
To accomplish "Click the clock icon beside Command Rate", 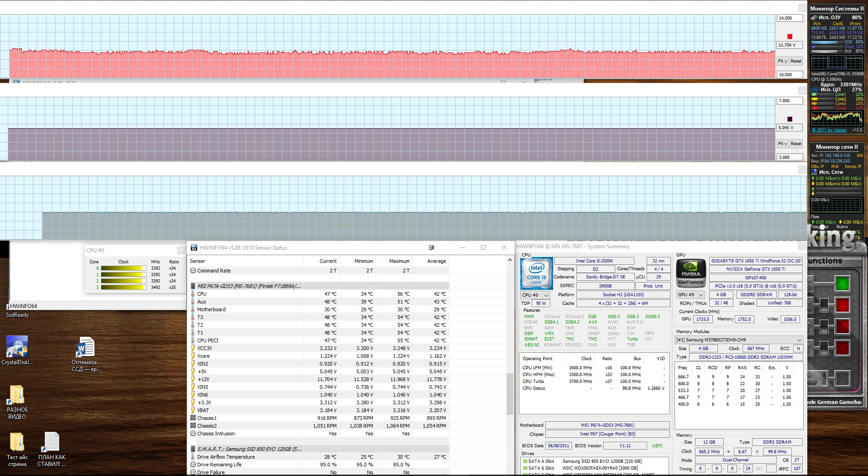I will 193,271.
